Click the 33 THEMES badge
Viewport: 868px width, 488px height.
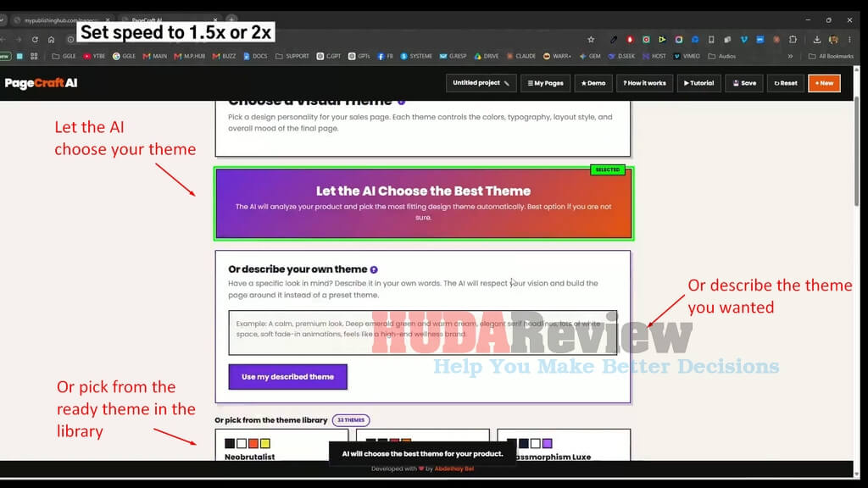click(351, 420)
